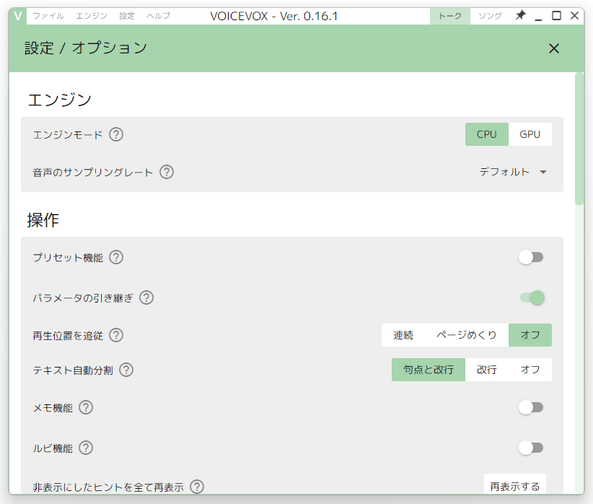Show help icon next to プリセット機能
This screenshot has height=504, width=593.
116,257
